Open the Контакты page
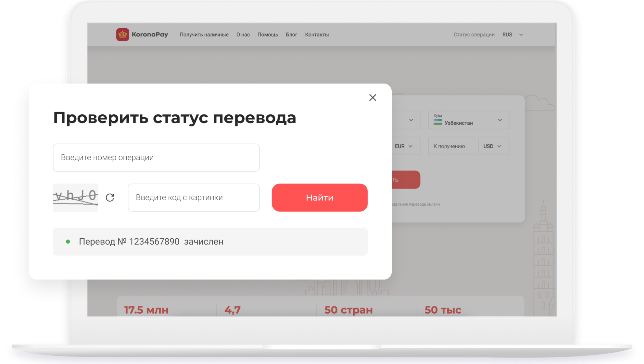644x364 pixels. click(x=317, y=35)
